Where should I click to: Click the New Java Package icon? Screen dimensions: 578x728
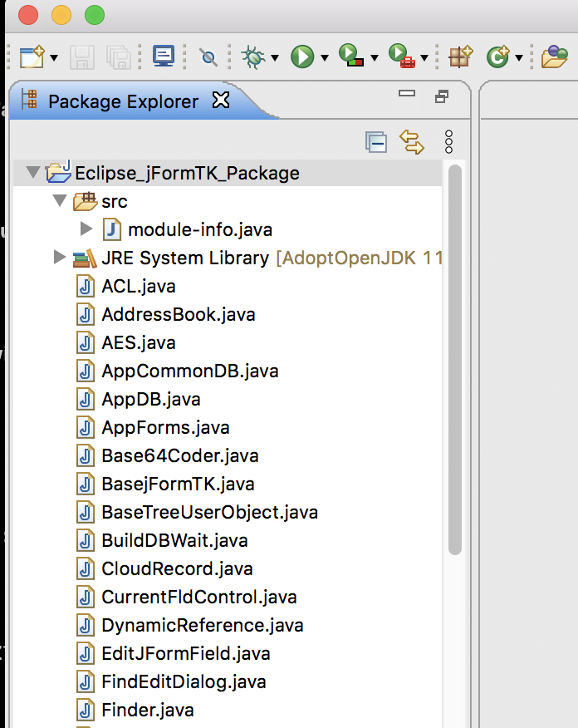click(x=460, y=57)
